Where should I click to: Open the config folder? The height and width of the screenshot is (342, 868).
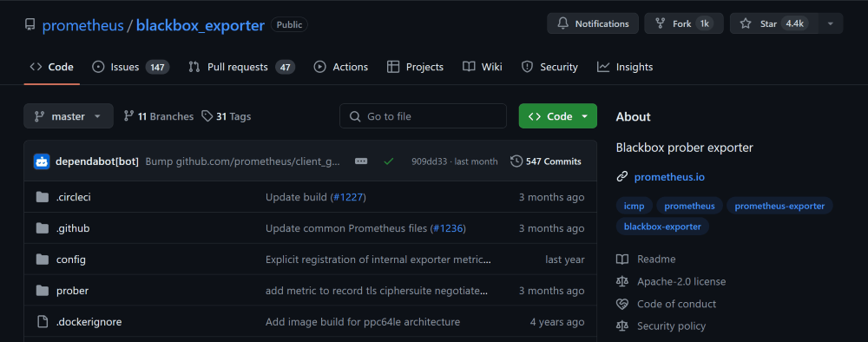71,260
